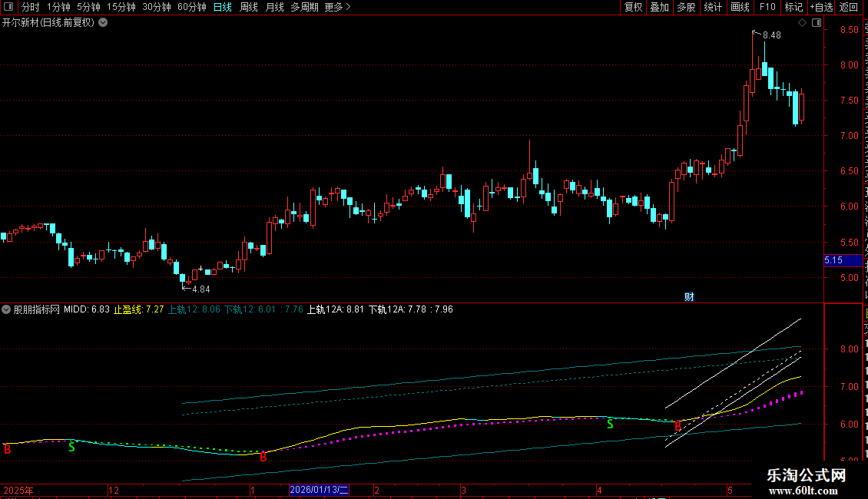Click the 5.15 price axis marker

point(843,260)
